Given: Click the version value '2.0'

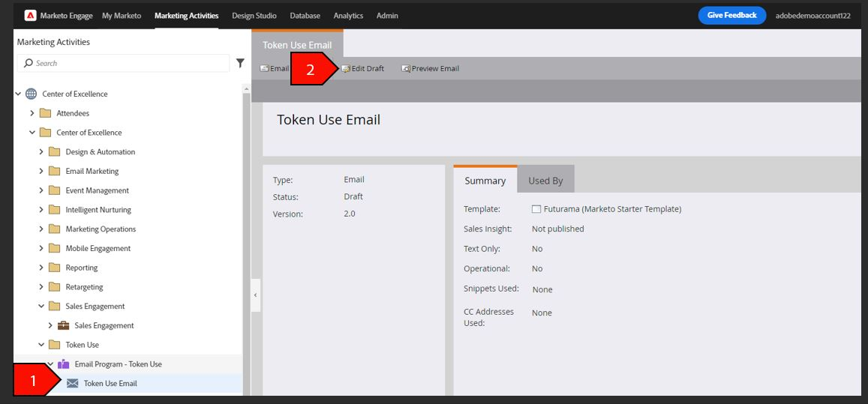Looking at the screenshot, I should 350,213.
